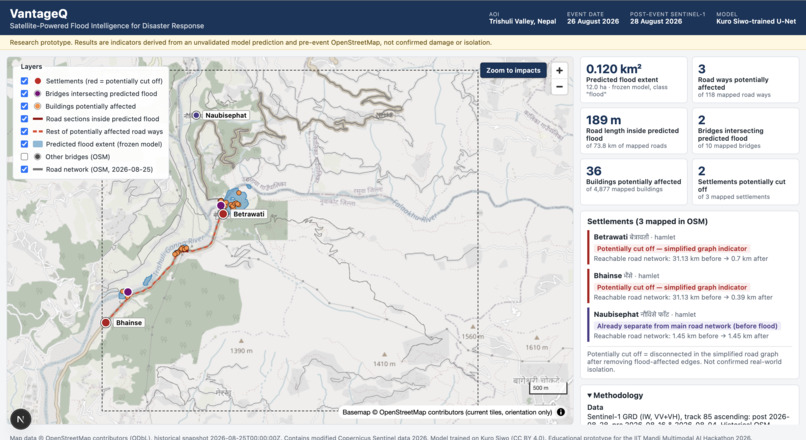Viewport: 806px width, 440px height.
Task: Click the red Bhainse settlement marker
Action: click(105, 322)
